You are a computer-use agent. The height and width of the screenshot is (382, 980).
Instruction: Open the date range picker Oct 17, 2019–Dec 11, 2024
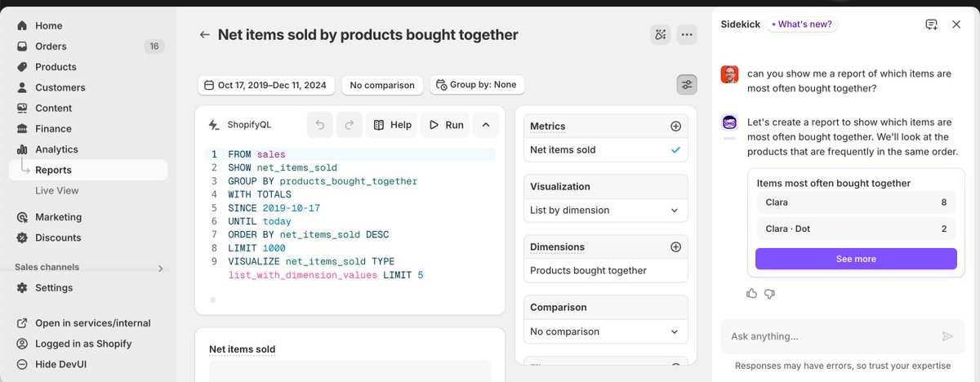click(265, 85)
